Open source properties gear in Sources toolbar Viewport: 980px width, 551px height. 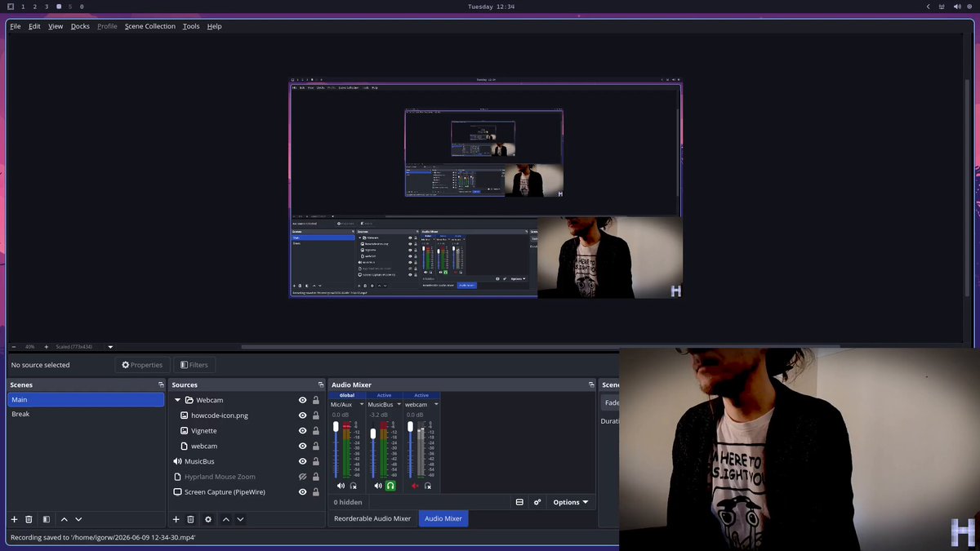208,519
